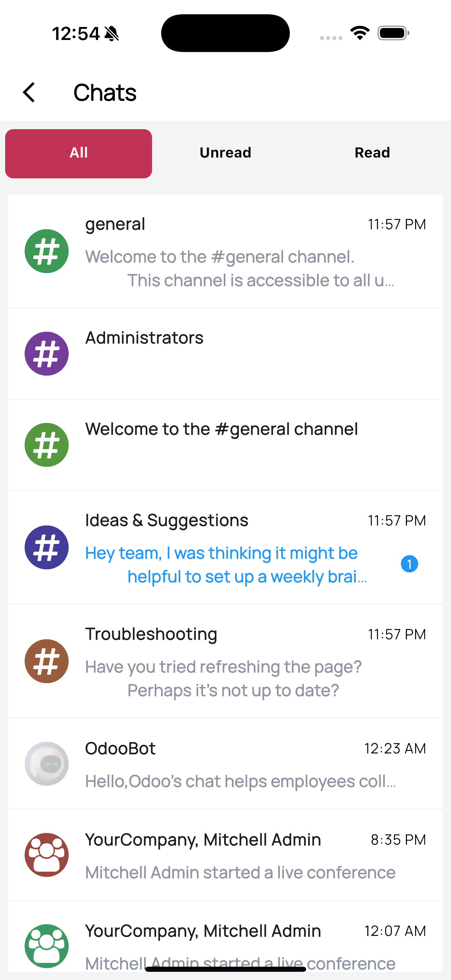451x980 pixels.
Task: Tap the brown Troubleshooting channel avatar
Action: pyautogui.click(x=46, y=661)
